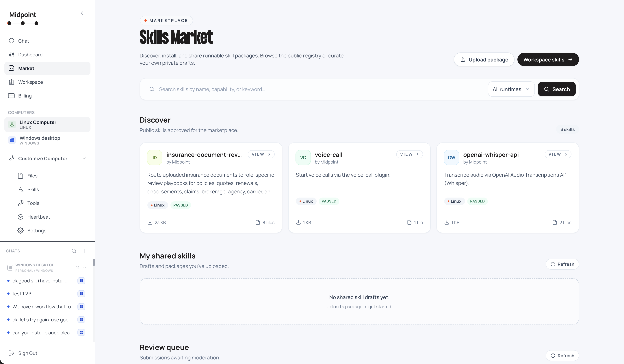Open the Billing page

click(x=47, y=96)
